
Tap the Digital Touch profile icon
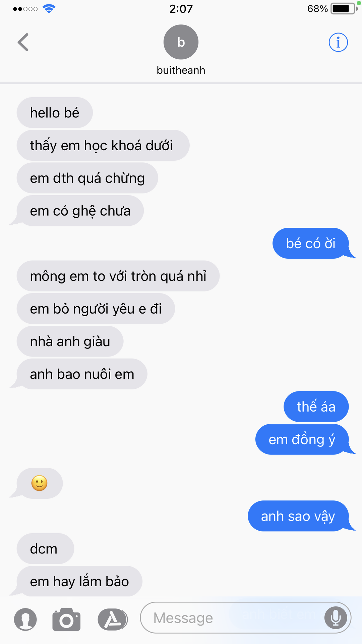pos(25,619)
